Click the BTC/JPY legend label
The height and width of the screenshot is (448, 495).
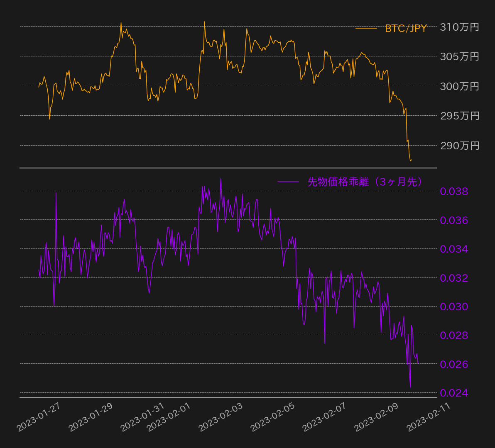pos(406,28)
